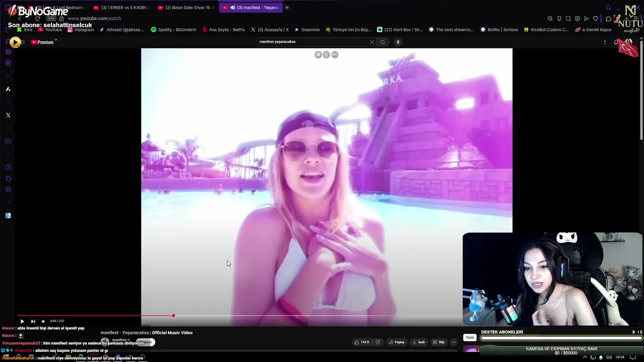Open the Aria AI sidebar icon
Screen dimensions: 644x362
click(x=8, y=89)
